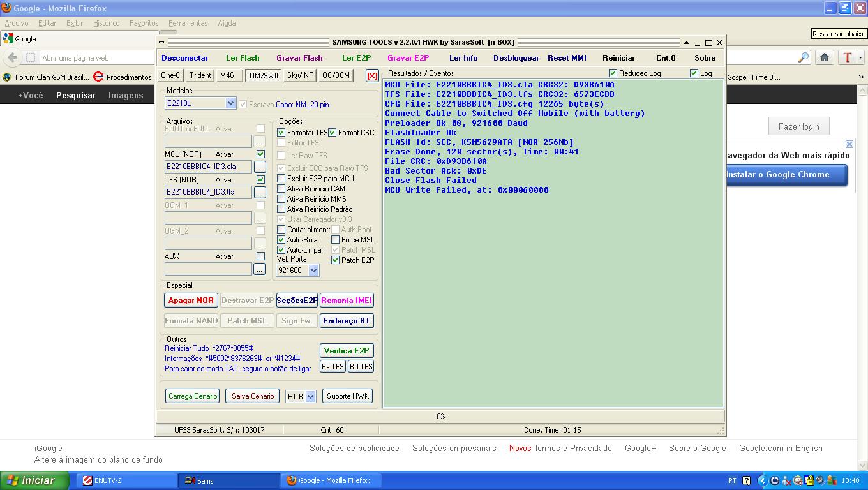868x490 pixels.
Task: Click Desconectar in the top toolbar
Action: 184,58
